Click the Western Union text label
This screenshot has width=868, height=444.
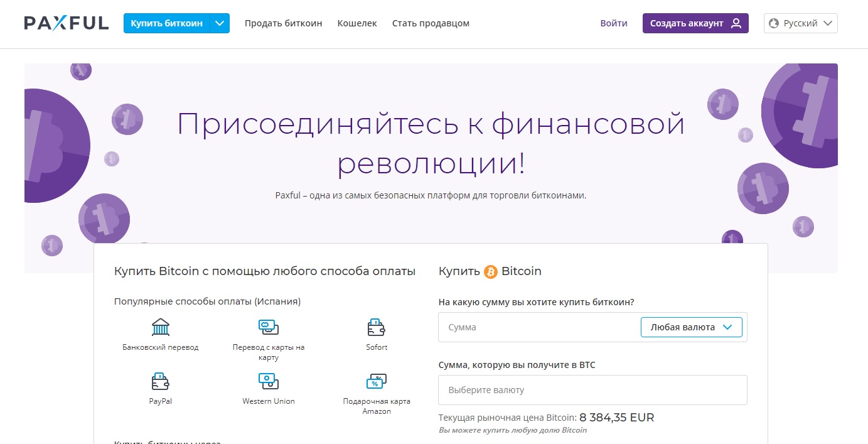269,401
